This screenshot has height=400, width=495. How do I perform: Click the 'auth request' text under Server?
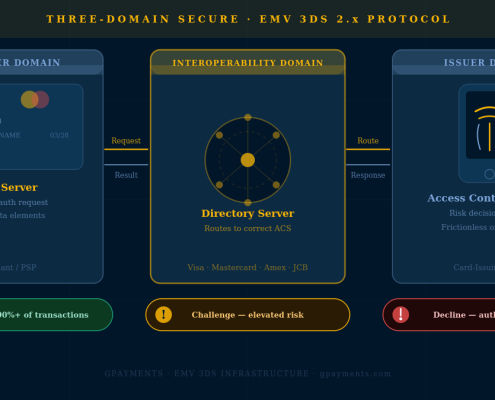[24, 202]
